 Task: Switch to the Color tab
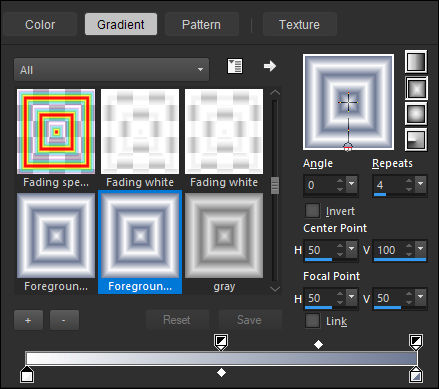click(40, 24)
